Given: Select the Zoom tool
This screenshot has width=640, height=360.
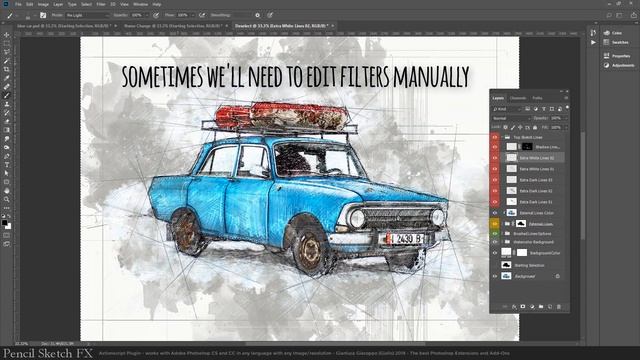Looking at the screenshot, I should tap(7, 199).
